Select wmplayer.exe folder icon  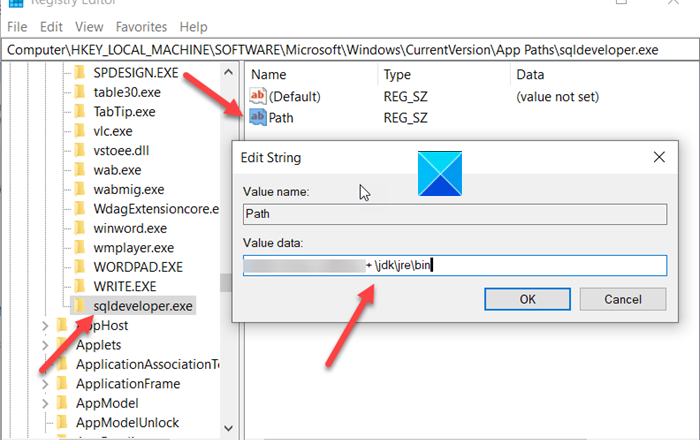pyautogui.click(x=80, y=247)
